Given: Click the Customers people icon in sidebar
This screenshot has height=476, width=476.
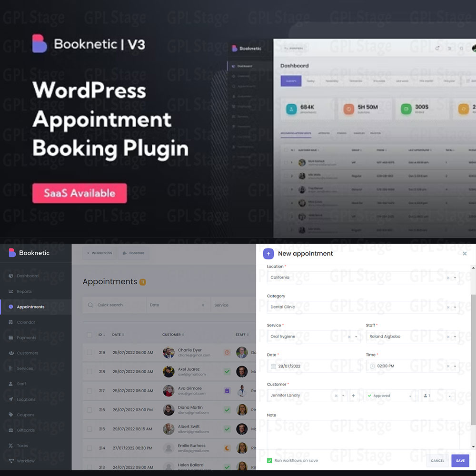Looking at the screenshot, I should (11, 353).
